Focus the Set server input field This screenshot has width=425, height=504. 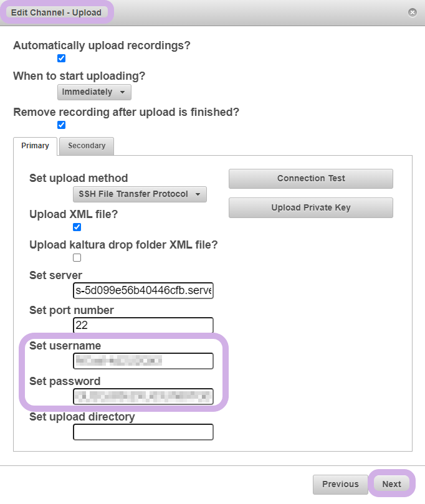143,291
